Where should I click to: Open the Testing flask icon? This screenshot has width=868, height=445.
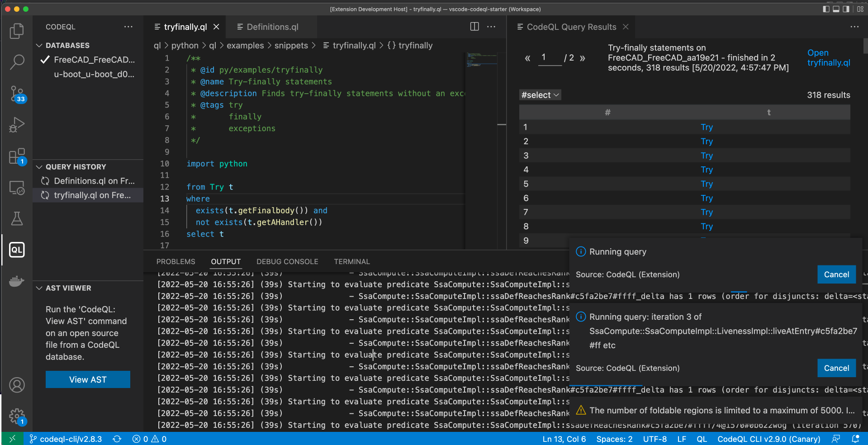[17, 219]
